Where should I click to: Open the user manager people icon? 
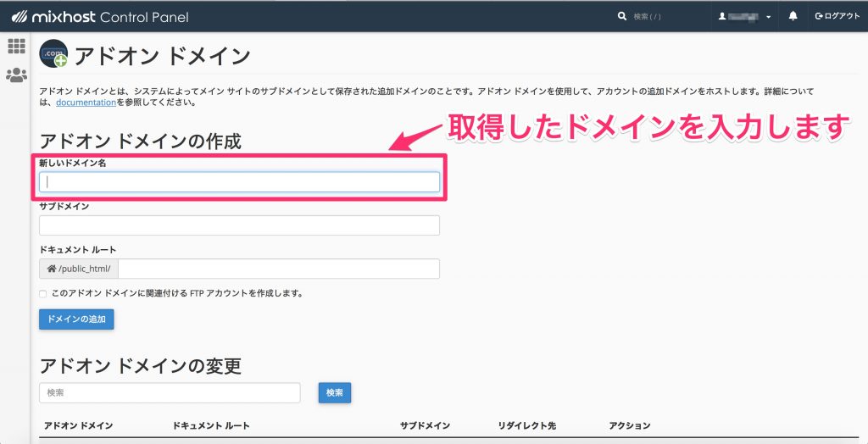pos(15,75)
